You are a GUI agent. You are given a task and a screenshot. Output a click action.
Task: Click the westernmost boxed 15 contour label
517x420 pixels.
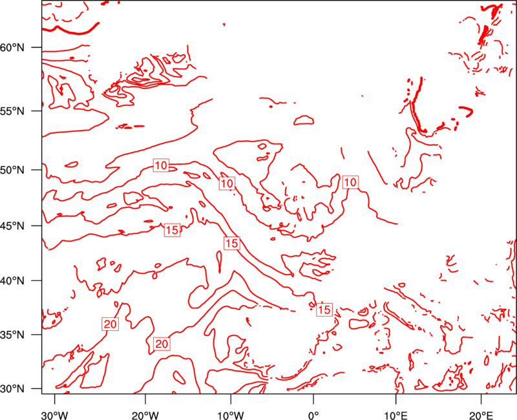[x=172, y=230]
